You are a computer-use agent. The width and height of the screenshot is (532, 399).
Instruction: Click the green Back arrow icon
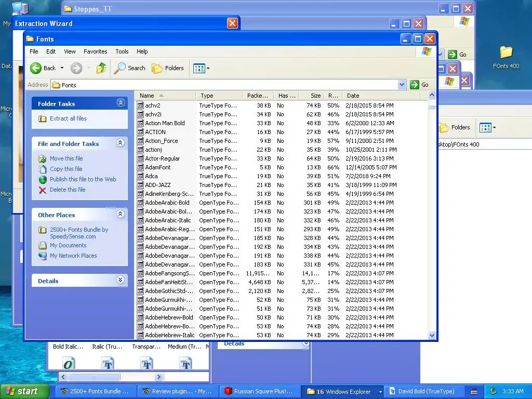tap(36, 68)
